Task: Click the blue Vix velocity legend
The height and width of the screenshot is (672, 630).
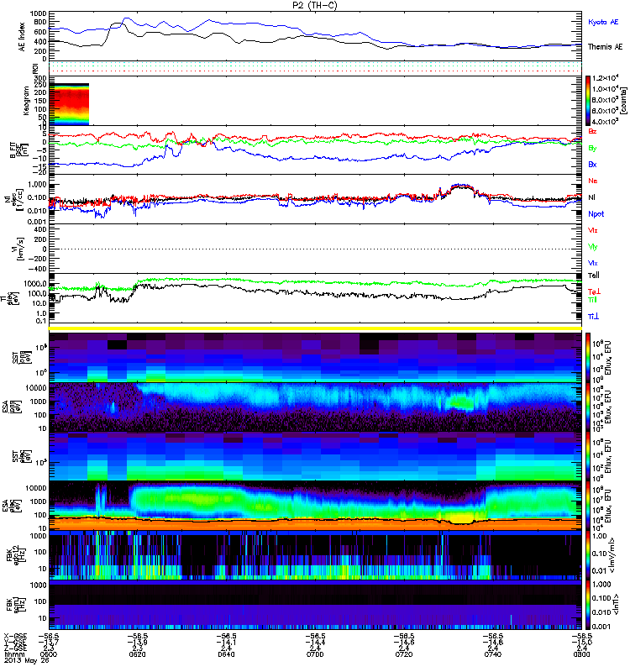Action: click(592, 263)
